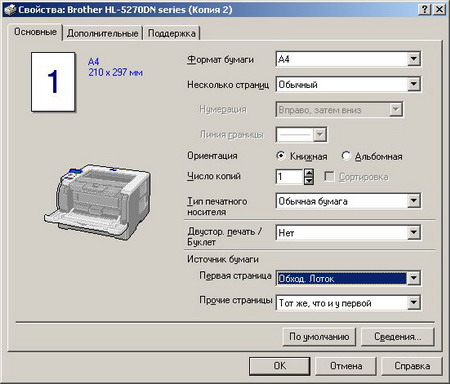Viewport: 450px width, 384px height.
Task: Open the Дополнительные tab
Action: click(x=102, y=33)
